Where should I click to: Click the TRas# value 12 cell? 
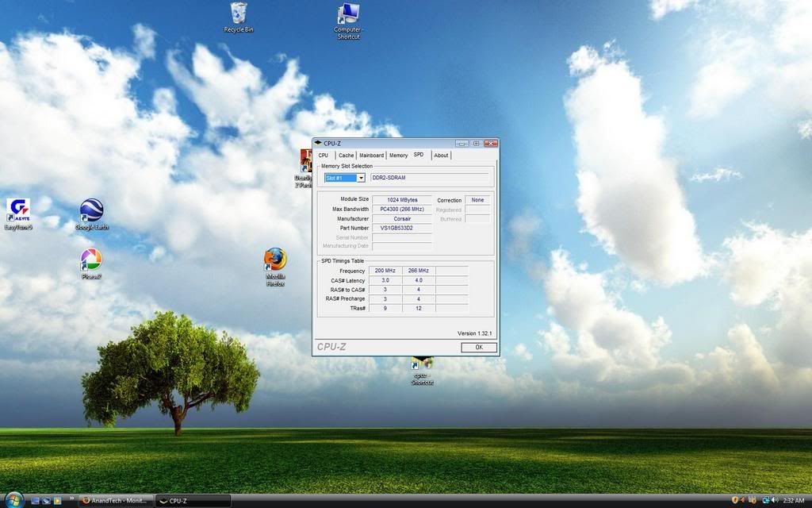(419, 308)
